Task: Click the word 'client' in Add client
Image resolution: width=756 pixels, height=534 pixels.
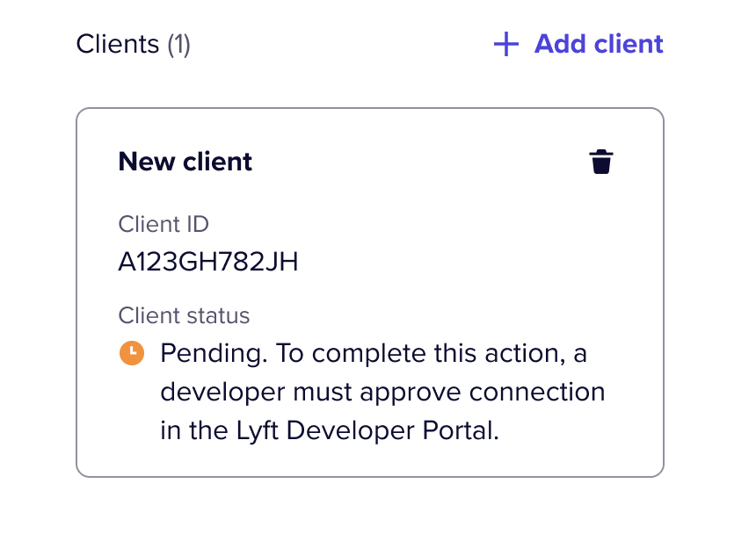Action: (629, 44)
